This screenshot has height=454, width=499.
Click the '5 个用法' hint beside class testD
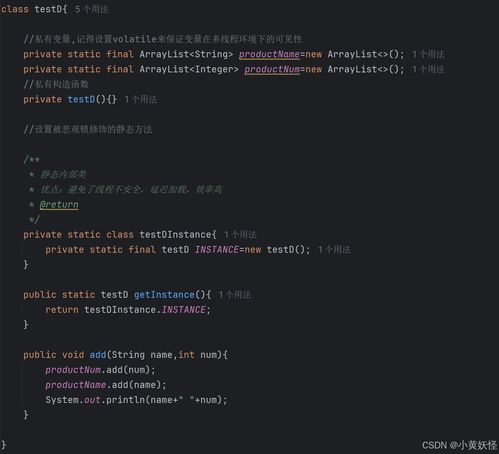tap(92, 9)
